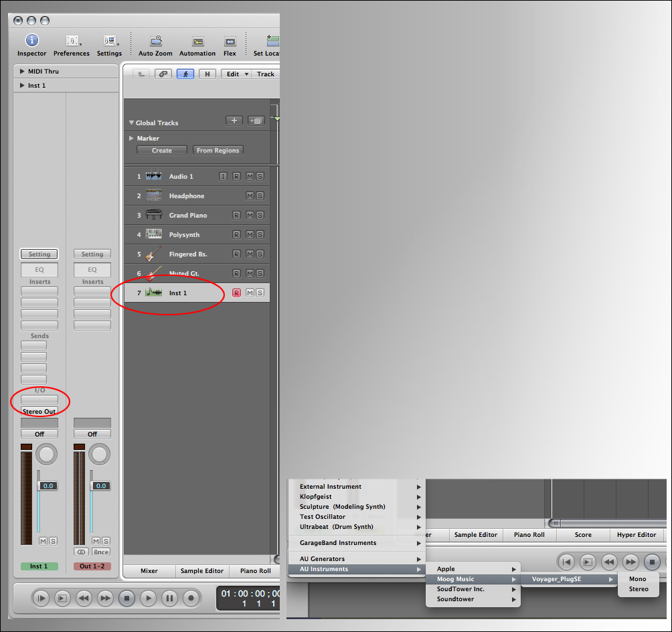Open the Edit dropdown menu
The image size is (672, 632).
236,74
